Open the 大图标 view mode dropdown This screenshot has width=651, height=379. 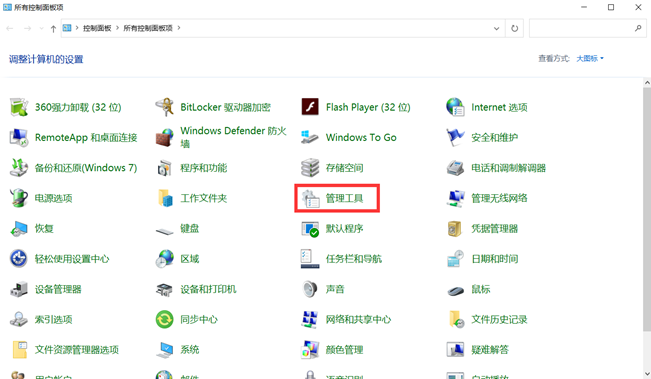point(590,59)
